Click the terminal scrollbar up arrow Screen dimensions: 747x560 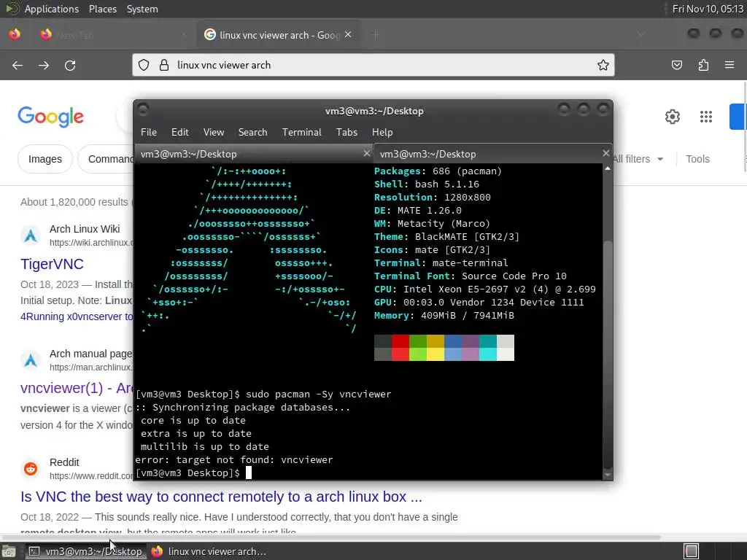(x=608, y=168)
